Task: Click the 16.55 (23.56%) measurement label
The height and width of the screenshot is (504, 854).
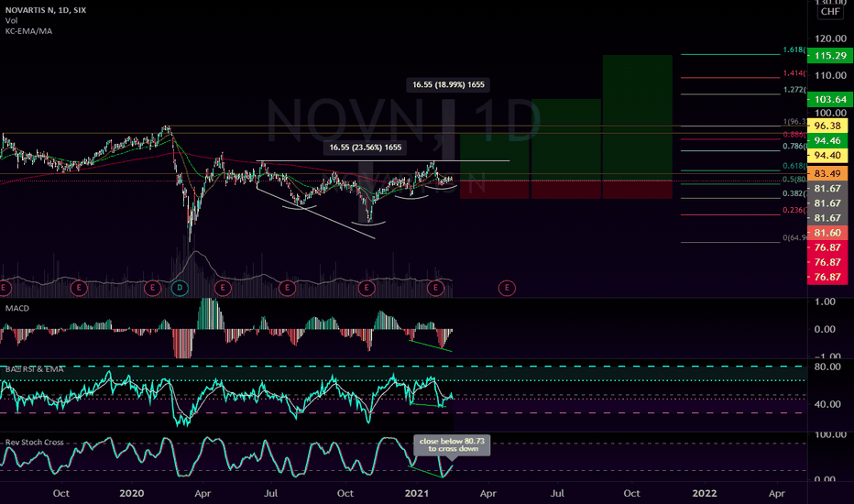Action: click(x=366, y=148)
